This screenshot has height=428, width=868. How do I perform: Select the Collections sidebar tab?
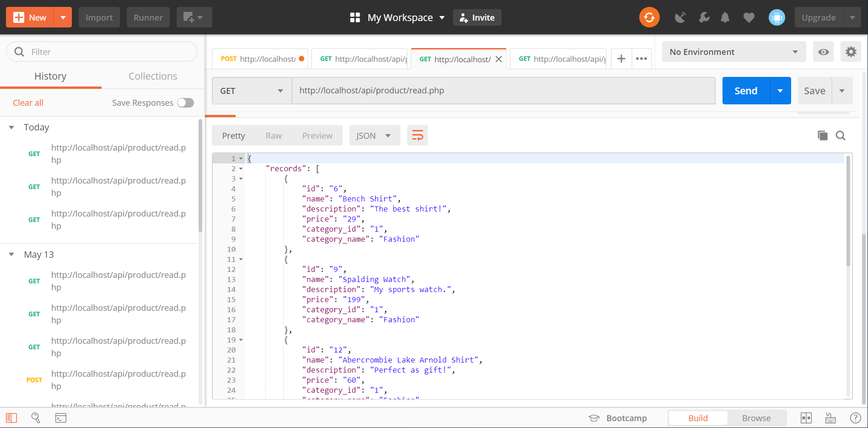(x=153, y=76)
